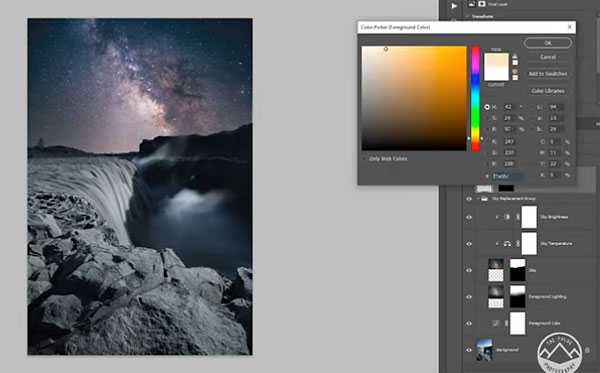Click the new color preview swatch
The height and width of the screenshot is (373, 600).
496,60
